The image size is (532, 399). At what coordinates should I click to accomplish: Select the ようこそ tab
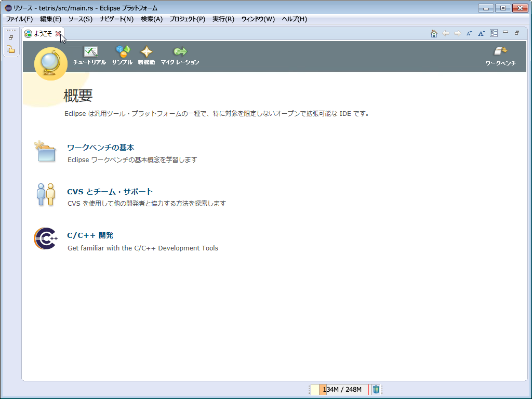(x=43, y=34)
